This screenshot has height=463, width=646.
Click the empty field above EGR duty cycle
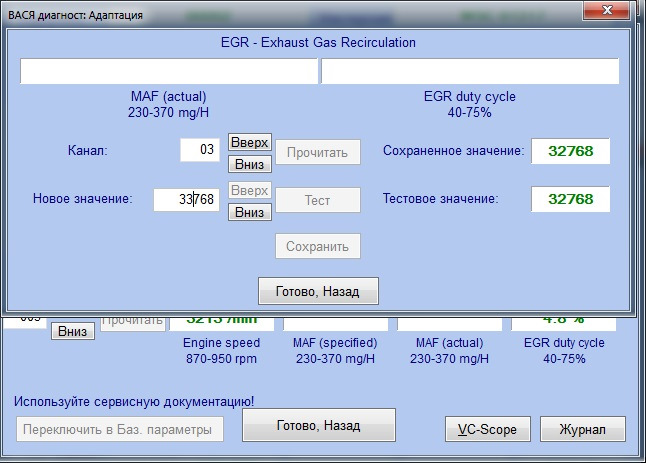[470, 71]
